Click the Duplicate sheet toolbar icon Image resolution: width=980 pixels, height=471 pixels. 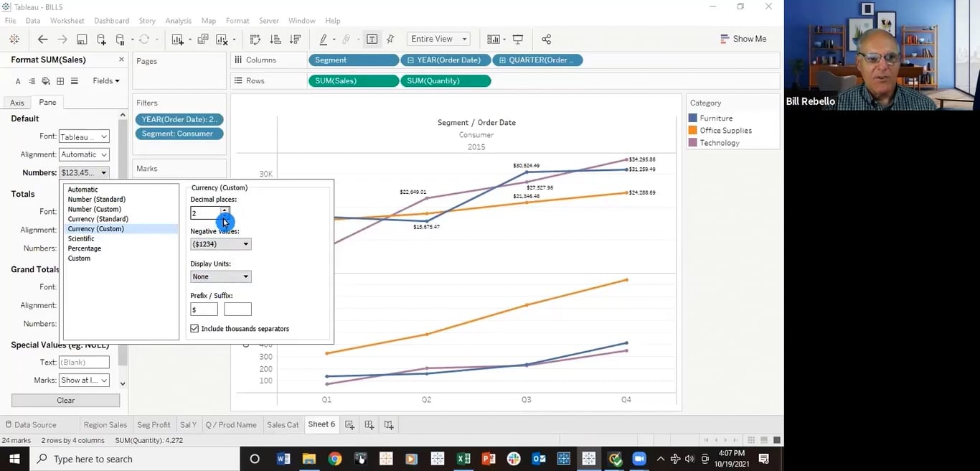coord(203,39)
